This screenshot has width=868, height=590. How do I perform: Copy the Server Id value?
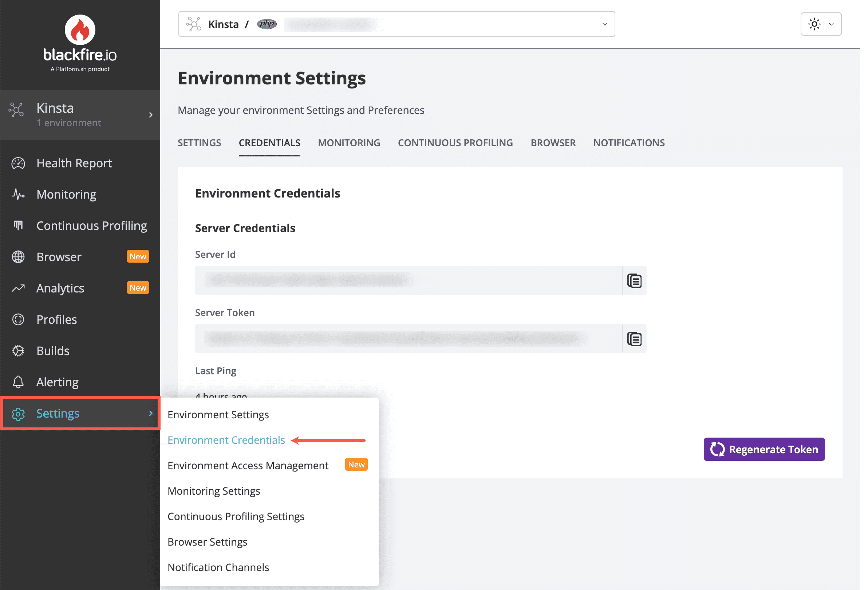tap(634, 281)
